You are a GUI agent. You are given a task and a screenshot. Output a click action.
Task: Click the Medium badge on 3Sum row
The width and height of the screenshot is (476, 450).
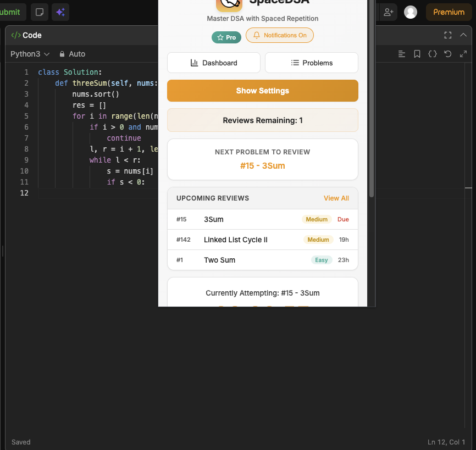(x=317, y=219)
